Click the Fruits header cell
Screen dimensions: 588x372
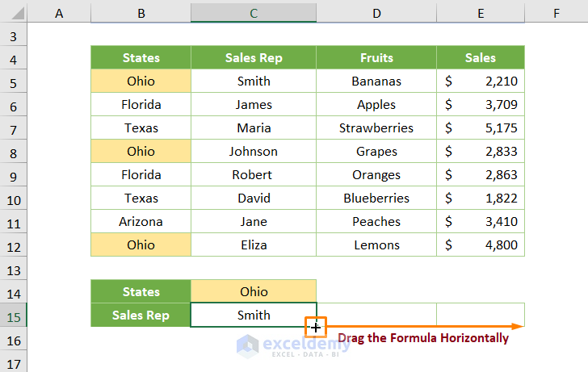376,58
